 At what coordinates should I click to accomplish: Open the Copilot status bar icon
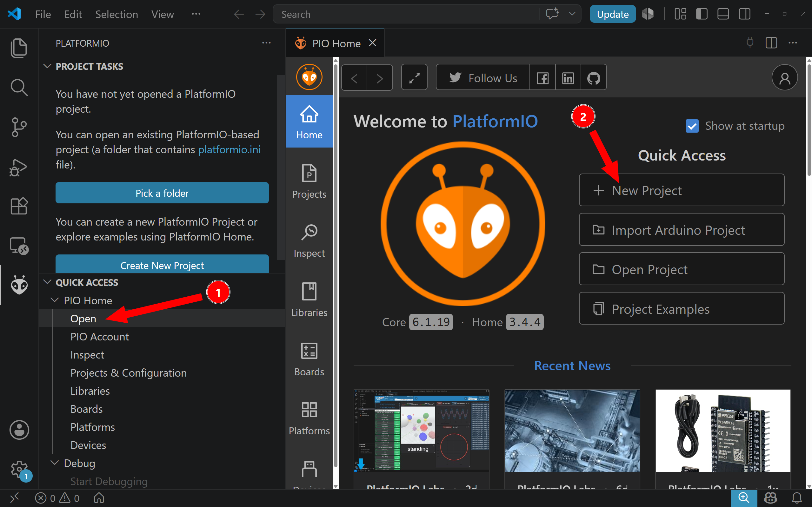tap(770, 498)
